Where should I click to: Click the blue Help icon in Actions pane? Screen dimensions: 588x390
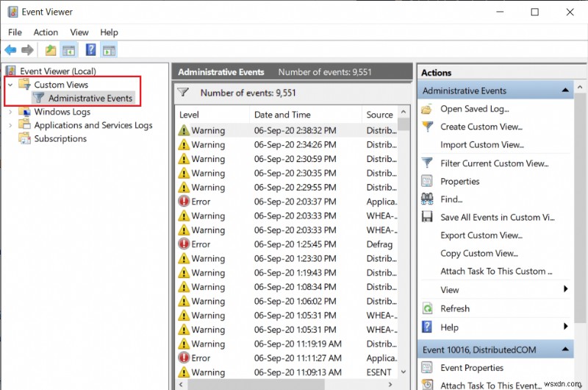(427, 327)
